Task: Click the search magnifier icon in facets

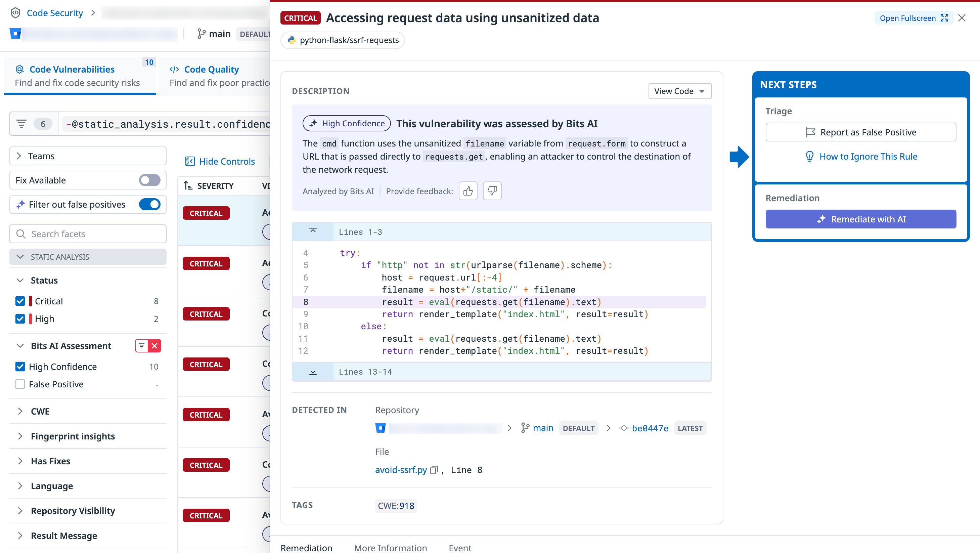Action: pyautogui.click(x=21, y=234)
